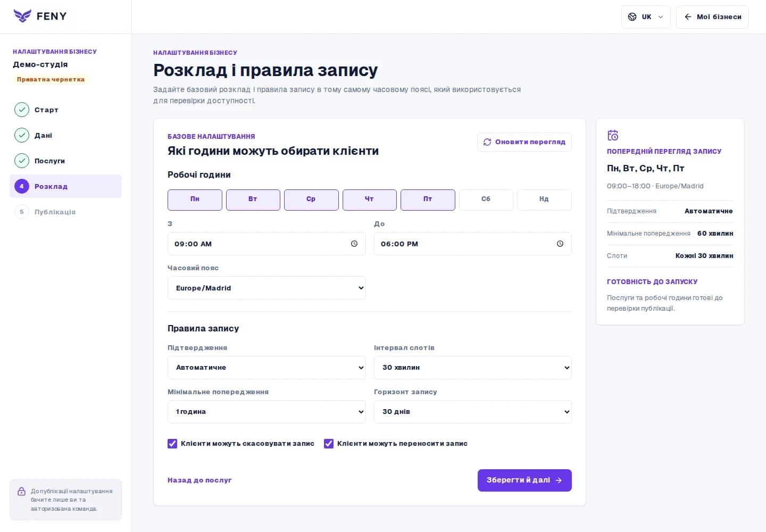Toggle the Вт working day
The height and width of the screenshot is (532, 766).
coord(253,200)
